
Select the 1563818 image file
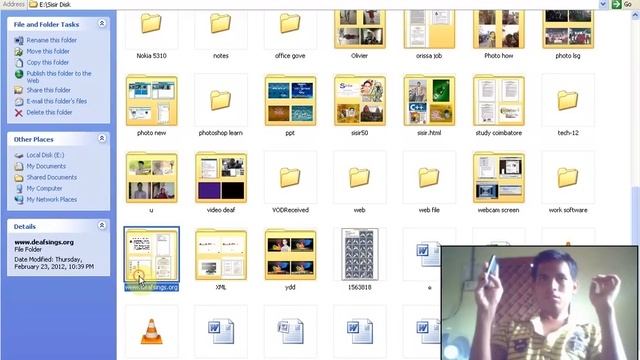point(360,255)
